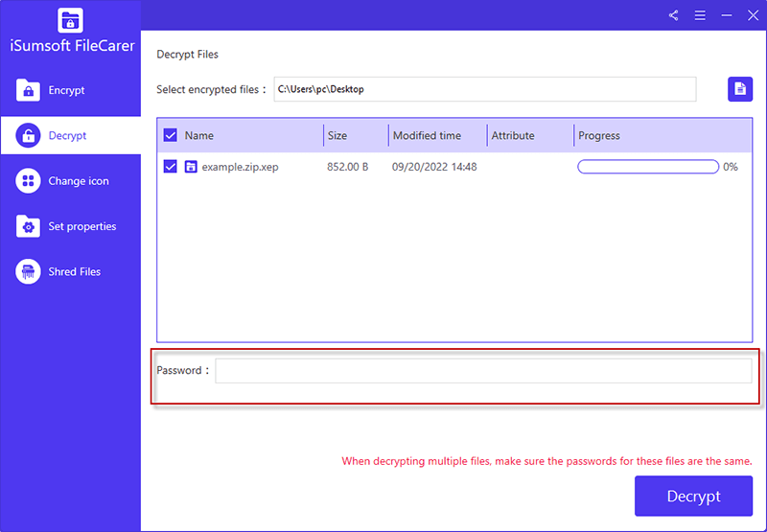Open the hamburger menu icon
The height and width of the screenshot is (532, 767).
point(700,15)
